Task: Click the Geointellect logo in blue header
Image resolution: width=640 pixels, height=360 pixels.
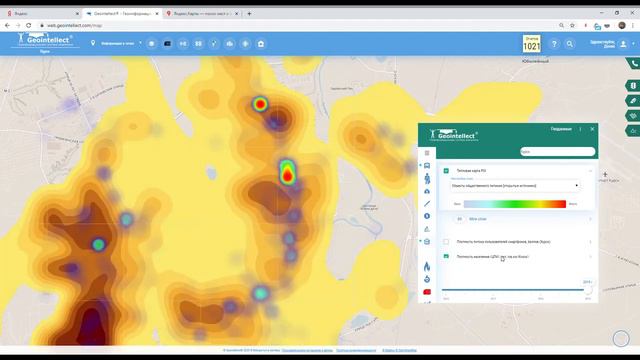Action: pos(45,40)
